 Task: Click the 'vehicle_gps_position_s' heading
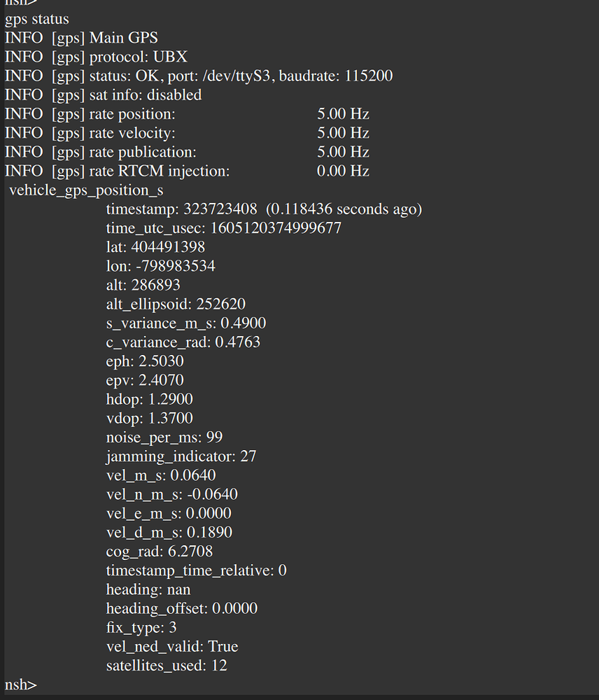pos(86,190)
